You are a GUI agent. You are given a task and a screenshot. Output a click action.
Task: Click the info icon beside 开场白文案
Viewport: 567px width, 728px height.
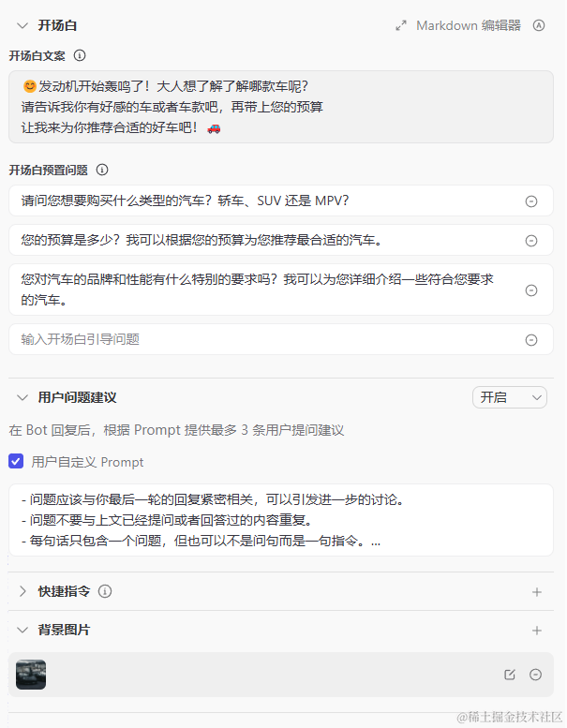[80, 55]
